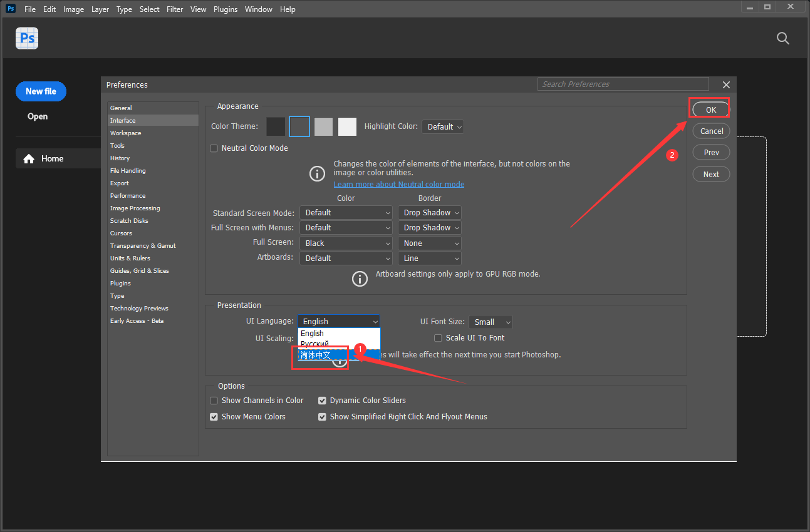Screen dimensions: 810x532
Task: Click the Search Preferences field
Action: point(623,84)
